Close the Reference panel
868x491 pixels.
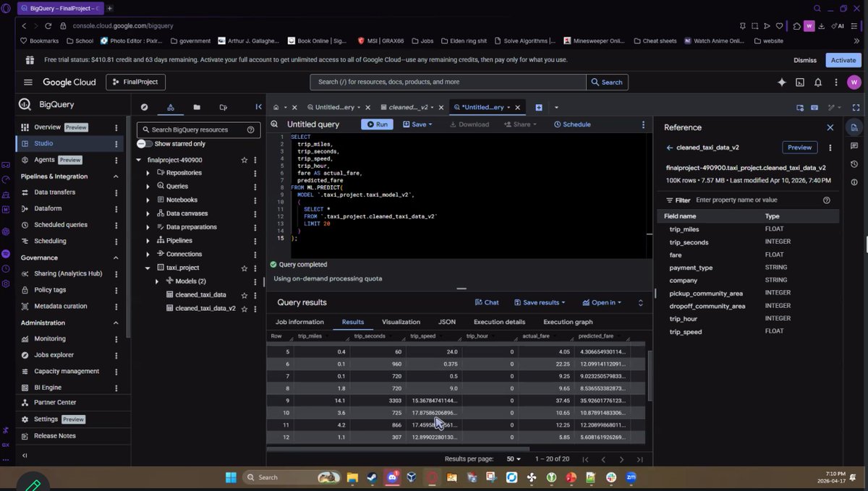[830, 127]
